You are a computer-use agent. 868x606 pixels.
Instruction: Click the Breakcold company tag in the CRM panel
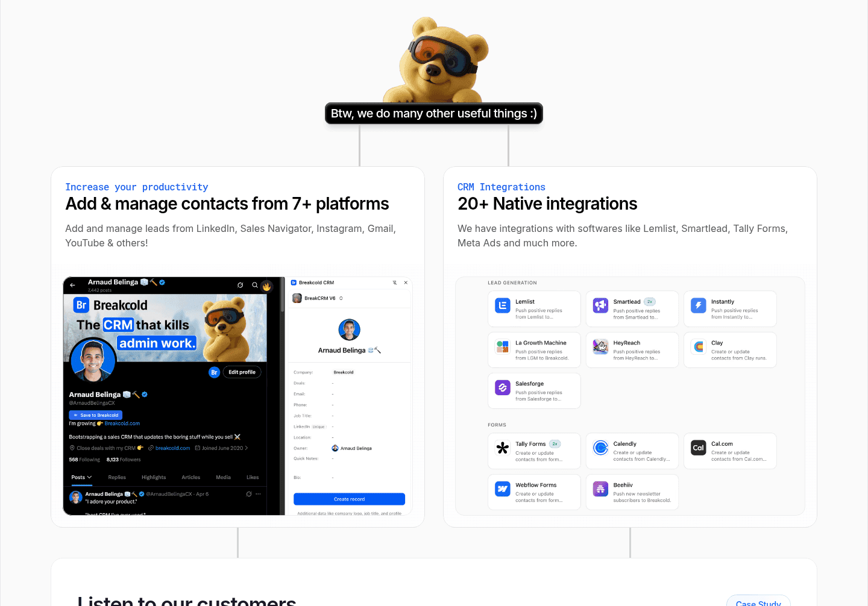[x=344, y=372]
